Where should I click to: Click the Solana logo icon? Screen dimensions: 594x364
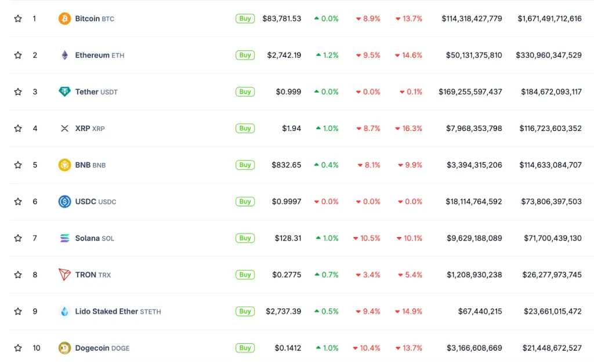tap(64, 238)
